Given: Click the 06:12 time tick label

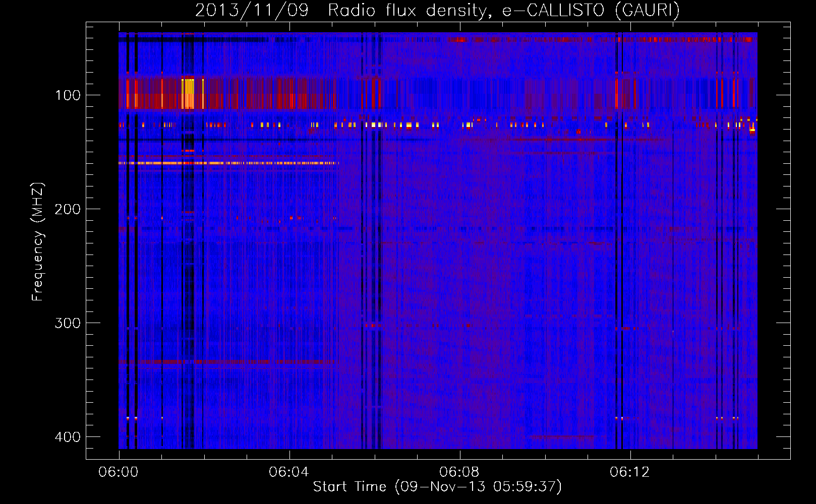Looking at the screenshot, I should [x=629, y=472].
